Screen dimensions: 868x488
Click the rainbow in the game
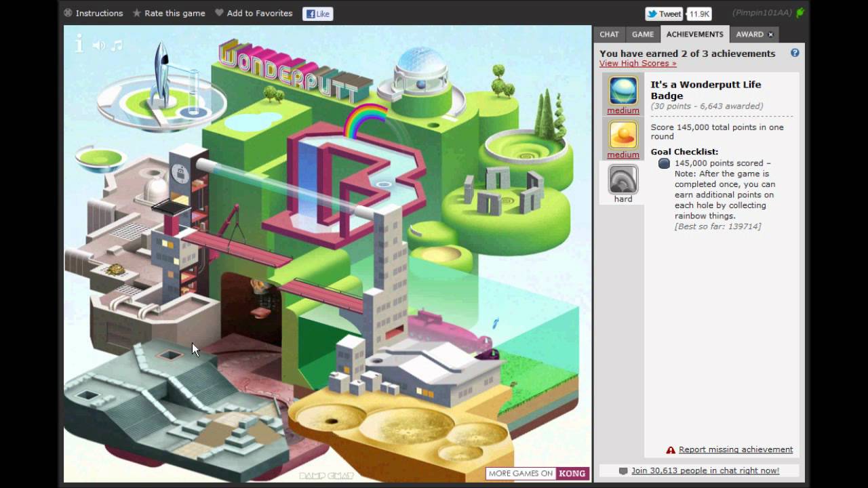coord(364,121)
